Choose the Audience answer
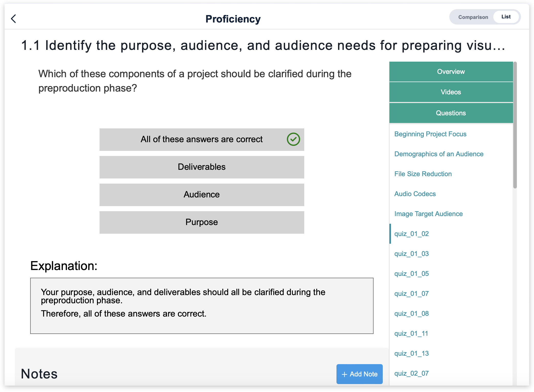 [x=201, y=195]
